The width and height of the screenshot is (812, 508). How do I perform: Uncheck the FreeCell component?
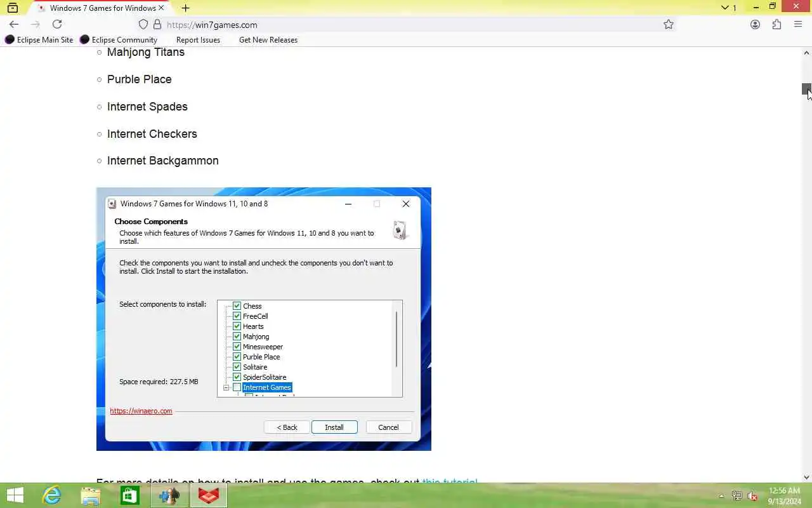click(x=237, y=316)
